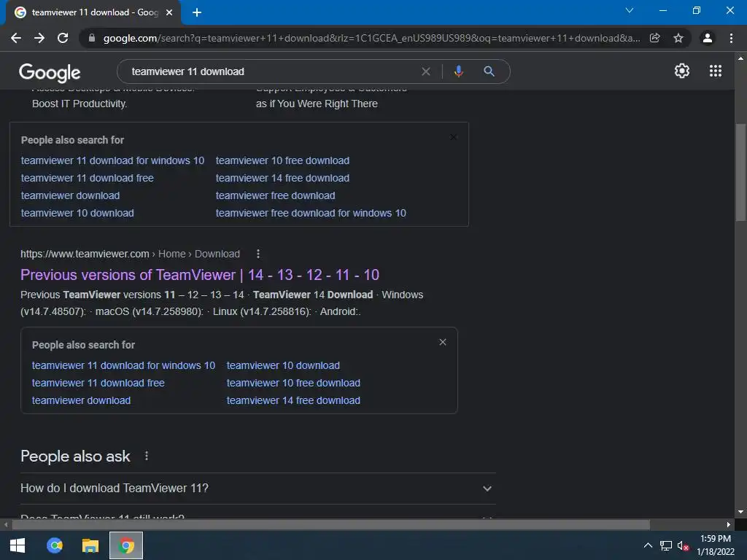Expand 'How do I download TeamViewer 11?'
This screenshot has height=560, width=747.
coord(258,489)
